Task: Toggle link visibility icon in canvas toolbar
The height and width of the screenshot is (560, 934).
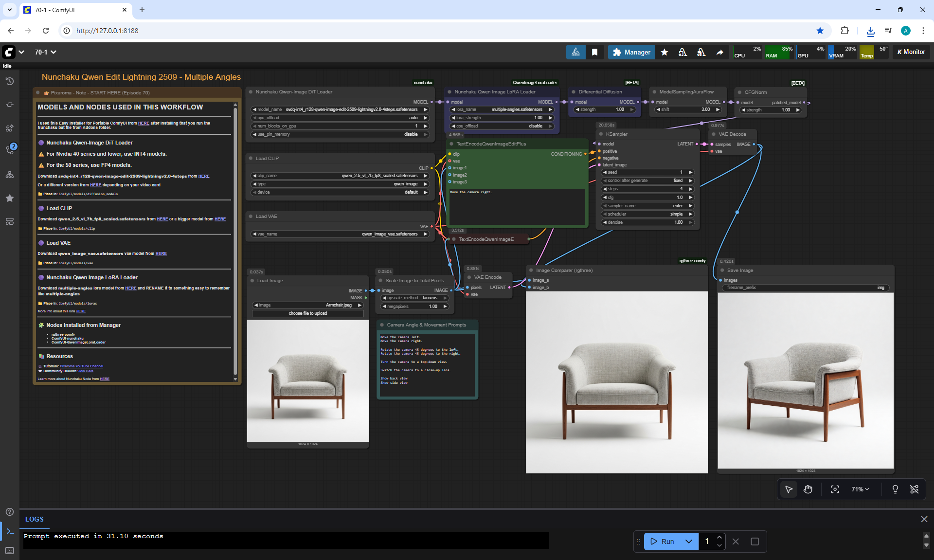Action: 914,489
